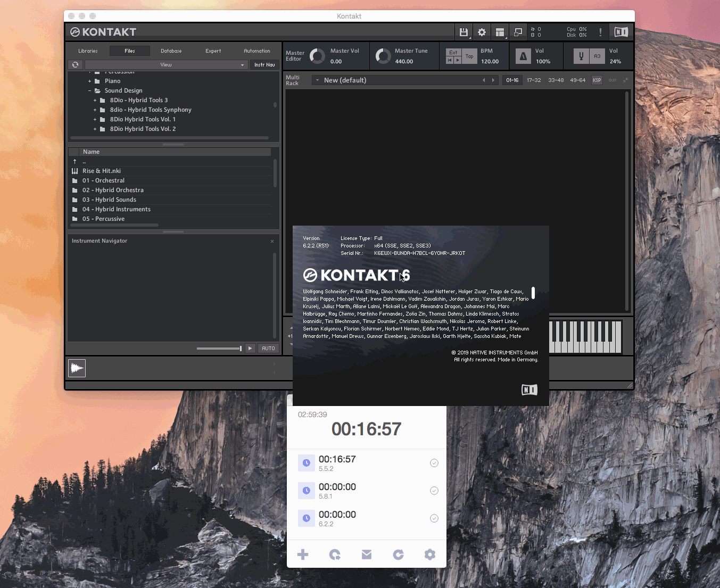Select rack page 33-48
720x588 pixels.
(x=556, y=80)
